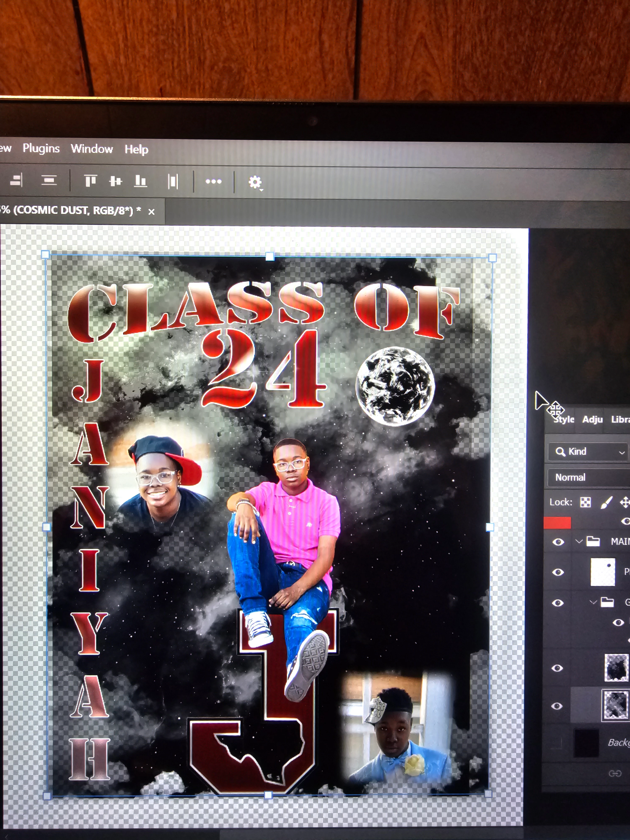Click the align vertical centers icon
Screen dimensions: 630x840
tap(115, 181)
